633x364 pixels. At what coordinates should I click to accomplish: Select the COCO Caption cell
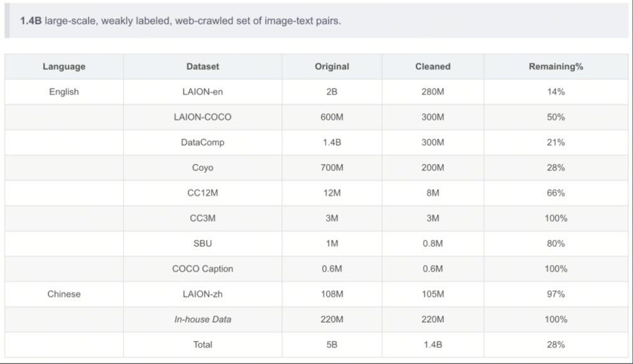pyautogui.click(x=203, y=269)
